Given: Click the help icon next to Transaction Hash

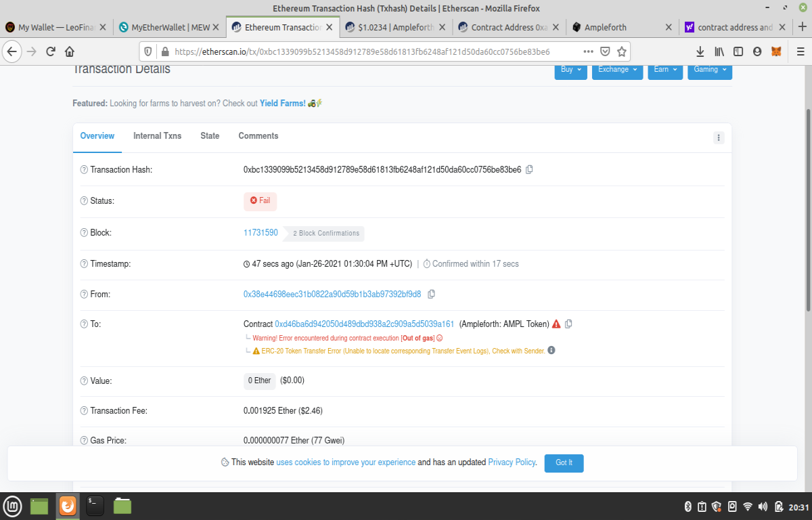Looking at the screenshot, I should [84, 169].
